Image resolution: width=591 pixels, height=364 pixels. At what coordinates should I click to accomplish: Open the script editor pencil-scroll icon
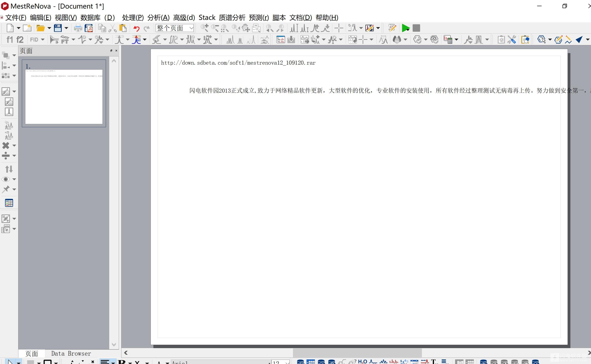click(x=392, y=28)
